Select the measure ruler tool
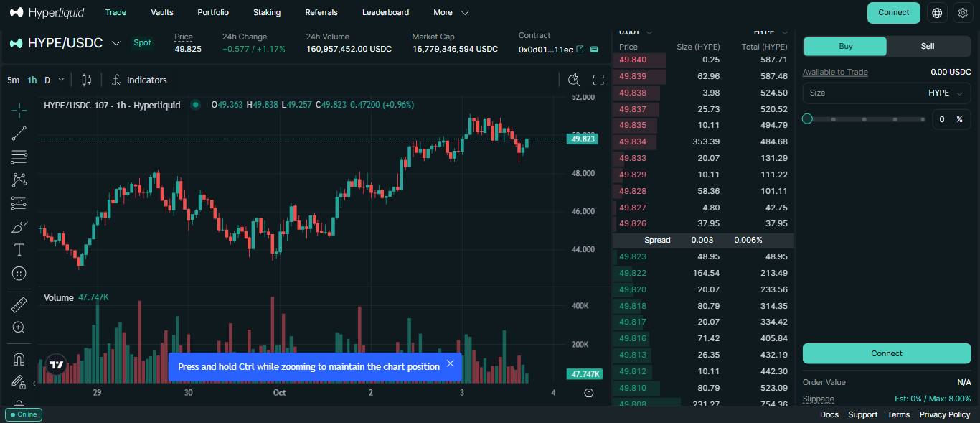Screen dimensions: 980x423 click(x=19, y=304)
